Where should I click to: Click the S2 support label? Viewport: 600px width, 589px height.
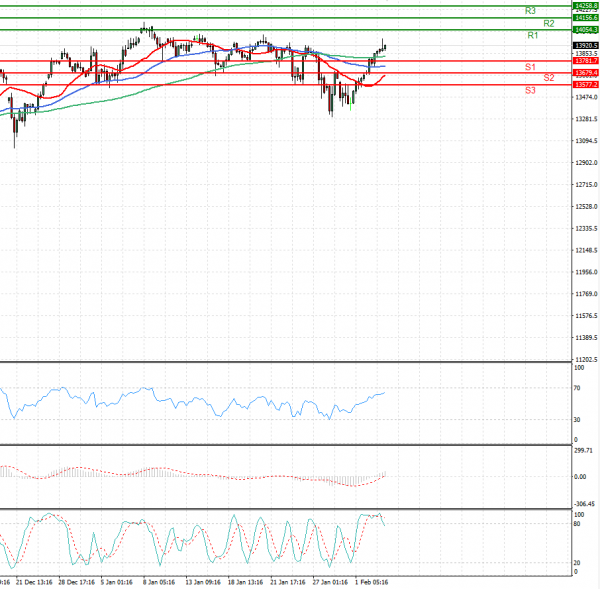(549, 78)
